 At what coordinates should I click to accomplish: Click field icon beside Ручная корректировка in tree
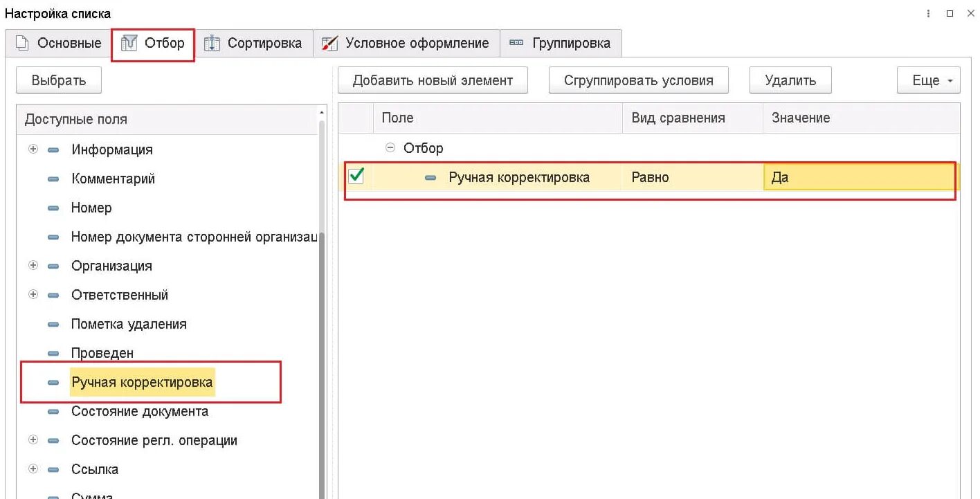click(53, 383)
